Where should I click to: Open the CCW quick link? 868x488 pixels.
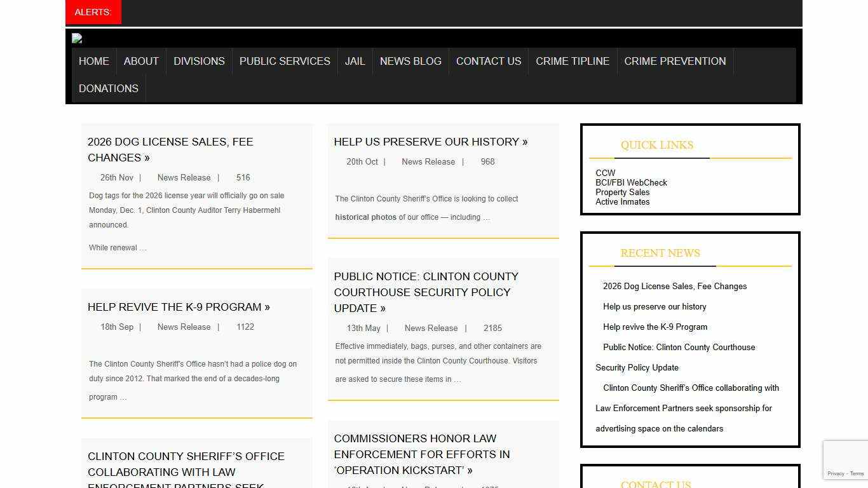pyautogui.click(x=605, y=172)
